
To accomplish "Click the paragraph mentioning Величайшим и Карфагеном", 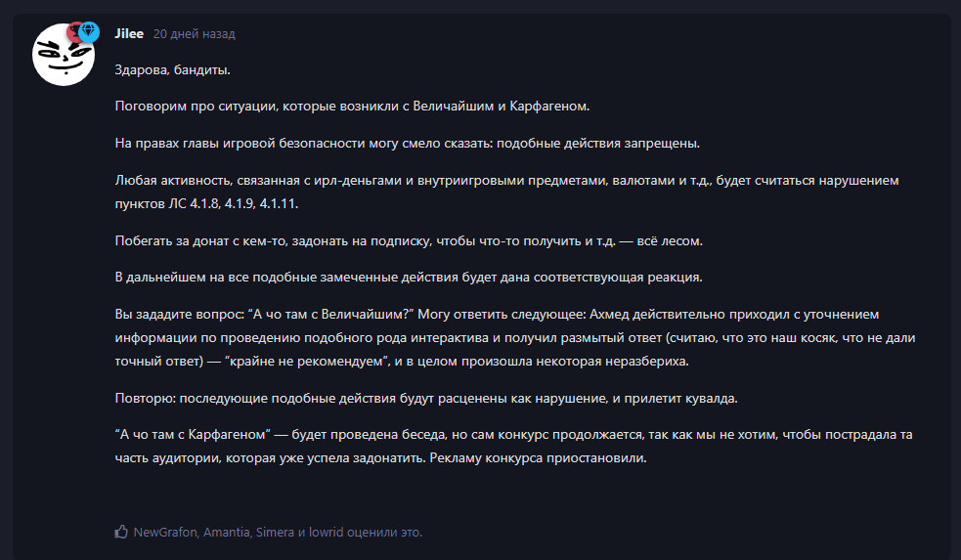I will coord(352,106).
